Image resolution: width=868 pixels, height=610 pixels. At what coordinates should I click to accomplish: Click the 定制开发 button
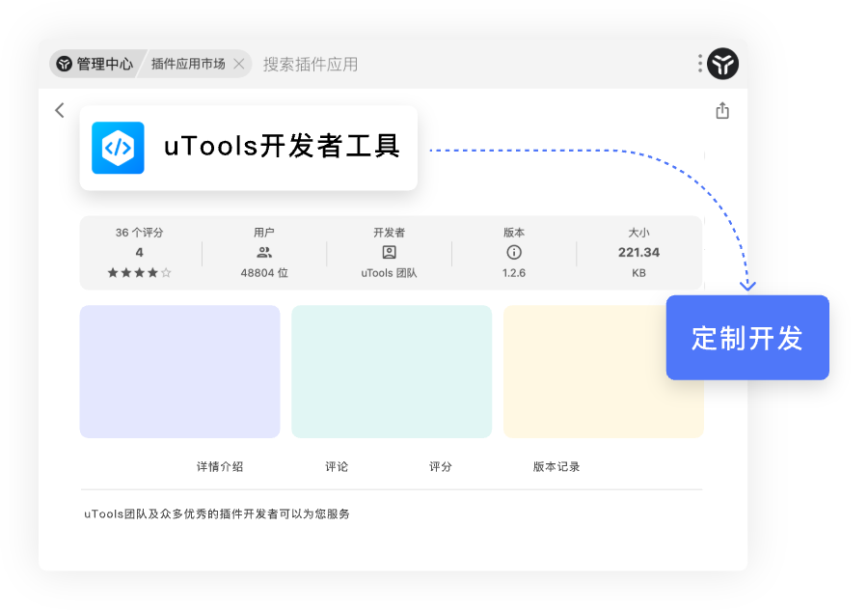click(x=747, y=338)
